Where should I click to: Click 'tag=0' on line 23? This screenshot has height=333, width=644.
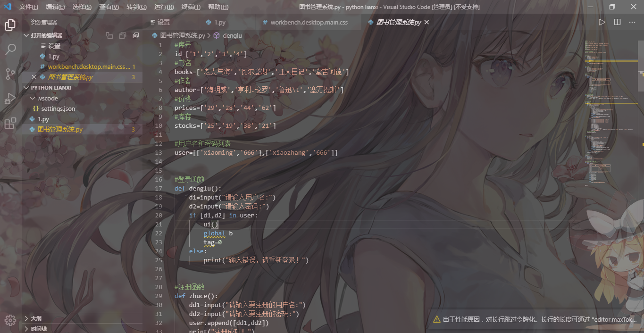coord(213,242)
